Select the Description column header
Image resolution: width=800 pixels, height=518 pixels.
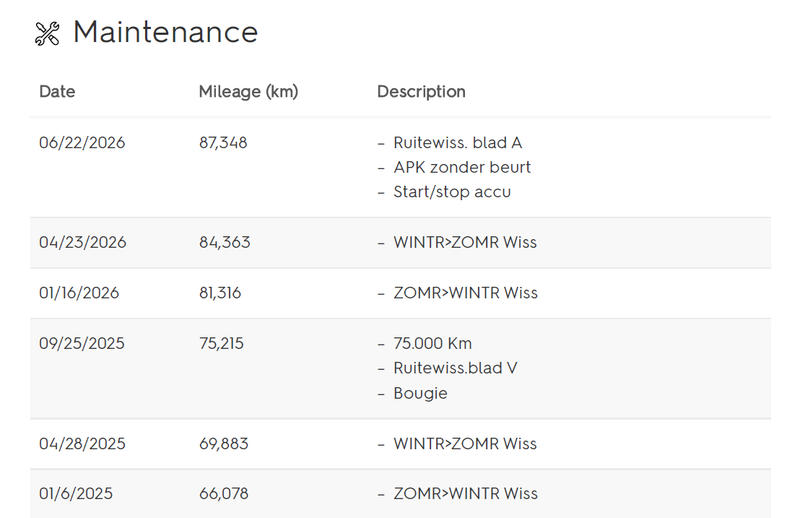coord(421,91)
